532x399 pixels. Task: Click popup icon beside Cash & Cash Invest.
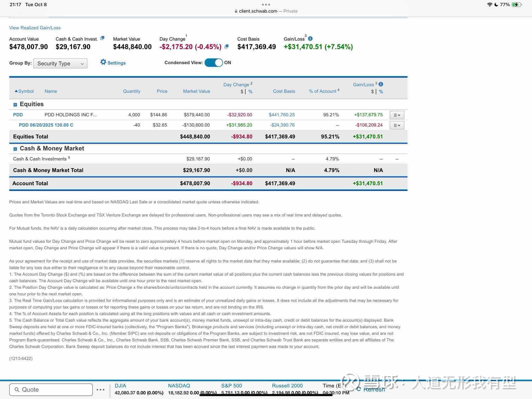point(102,38)
